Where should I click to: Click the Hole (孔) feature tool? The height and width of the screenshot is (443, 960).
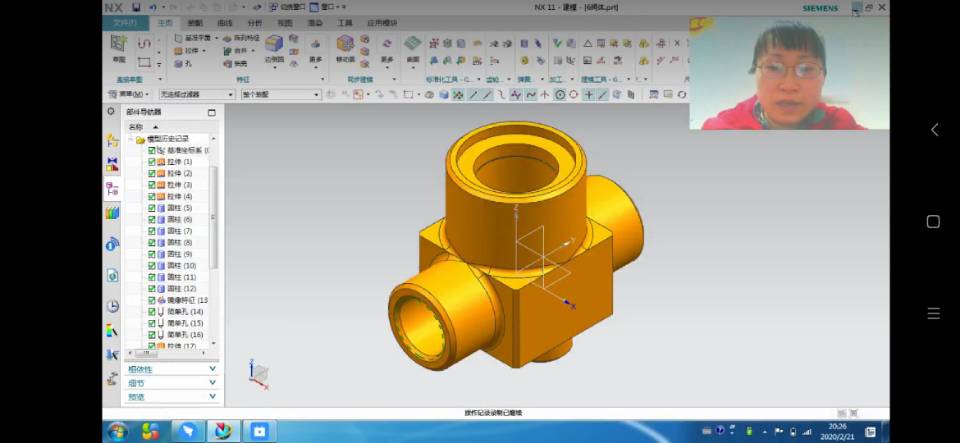pos(182,63)
